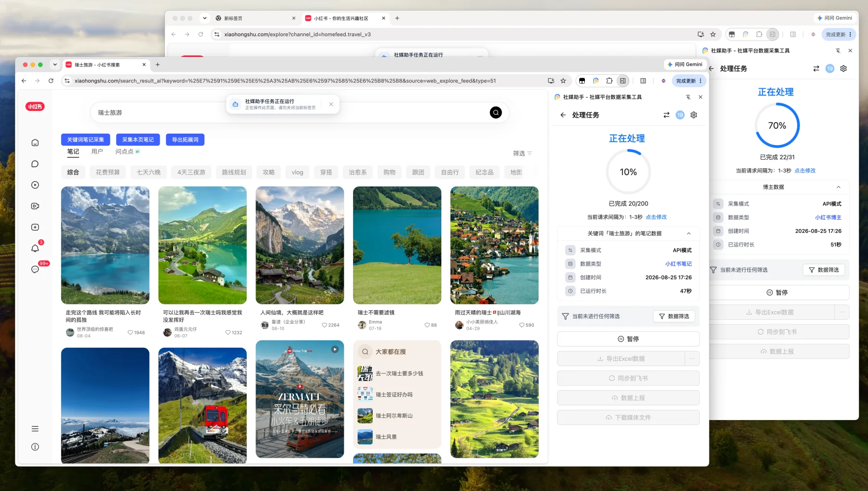Unpin the back window's 社媒助手 side panel
Viewport: 868px width, 491px height.
[838, 51]
